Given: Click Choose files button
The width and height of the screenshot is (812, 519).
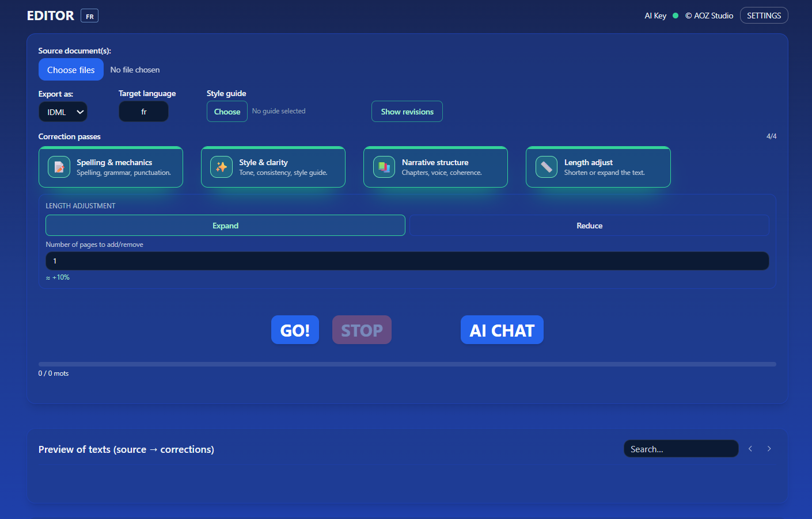Looking at the screenshot, I should coord(71,70).
